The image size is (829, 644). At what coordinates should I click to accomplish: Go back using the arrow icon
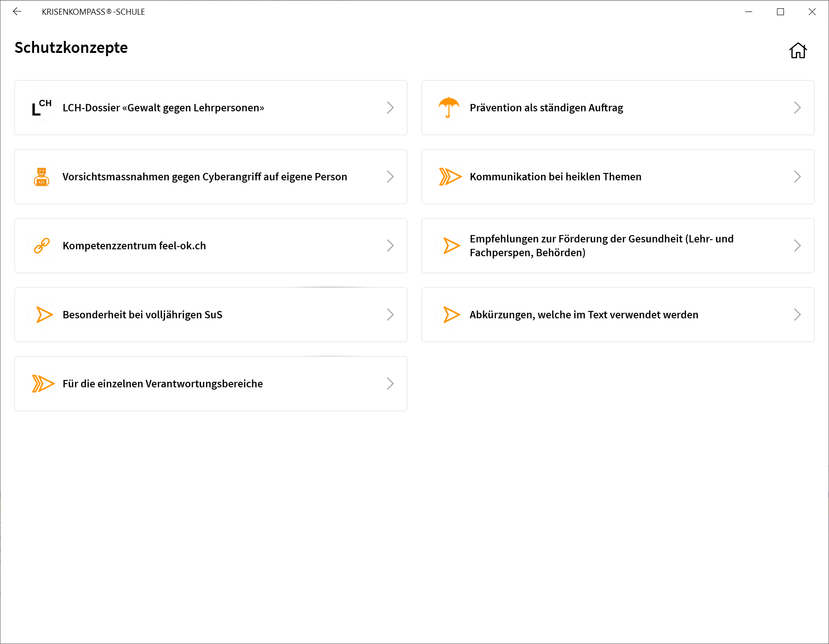pos(17,11)
